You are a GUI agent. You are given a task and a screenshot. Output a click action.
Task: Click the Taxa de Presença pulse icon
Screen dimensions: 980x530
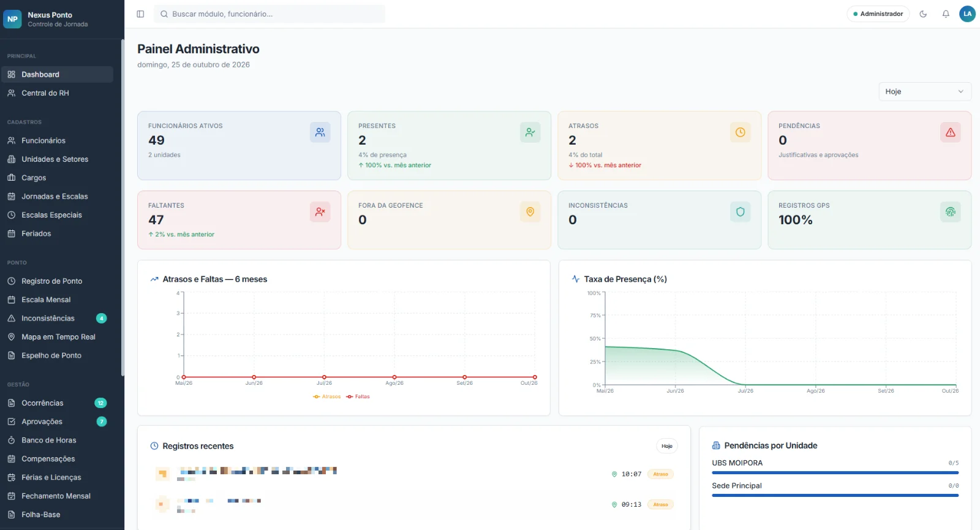tap(576, 279)
